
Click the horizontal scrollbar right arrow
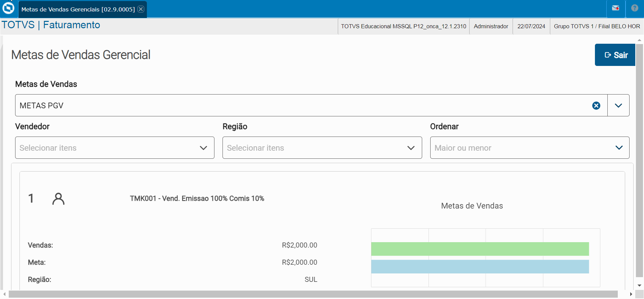click(631, 294)
